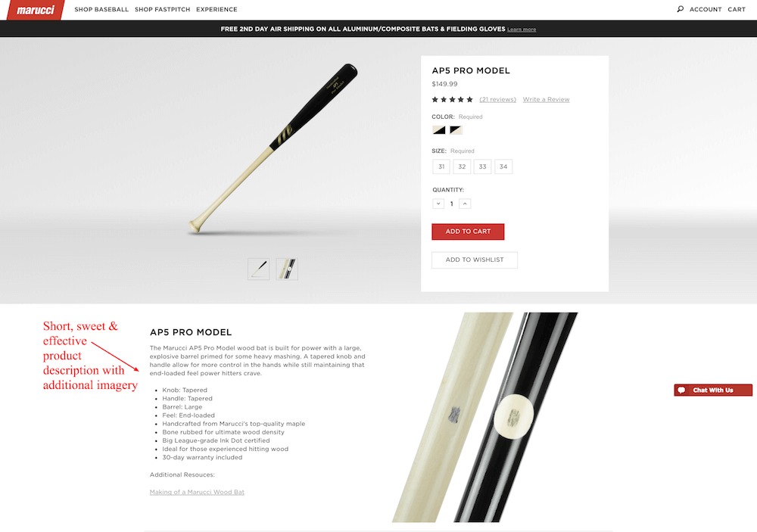
Task: Click the Marucci logo
Action: point(36,10)
